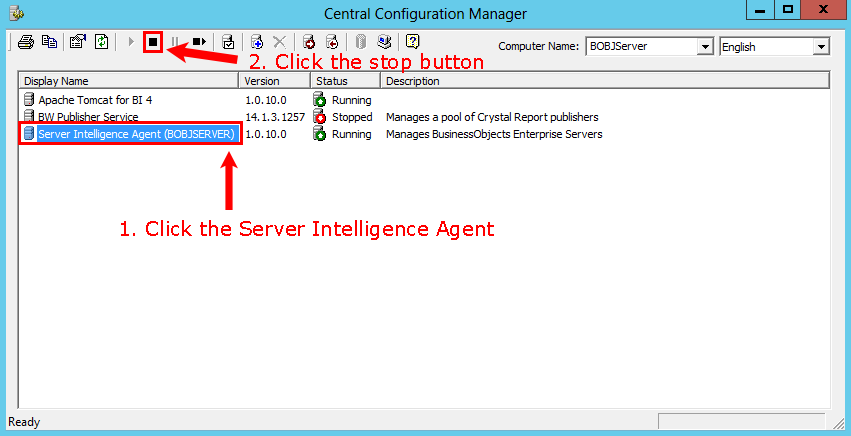Screen dimensions: 851x436
Task: Click the computer-monitor toolbar icon
Action: (384, 42)
